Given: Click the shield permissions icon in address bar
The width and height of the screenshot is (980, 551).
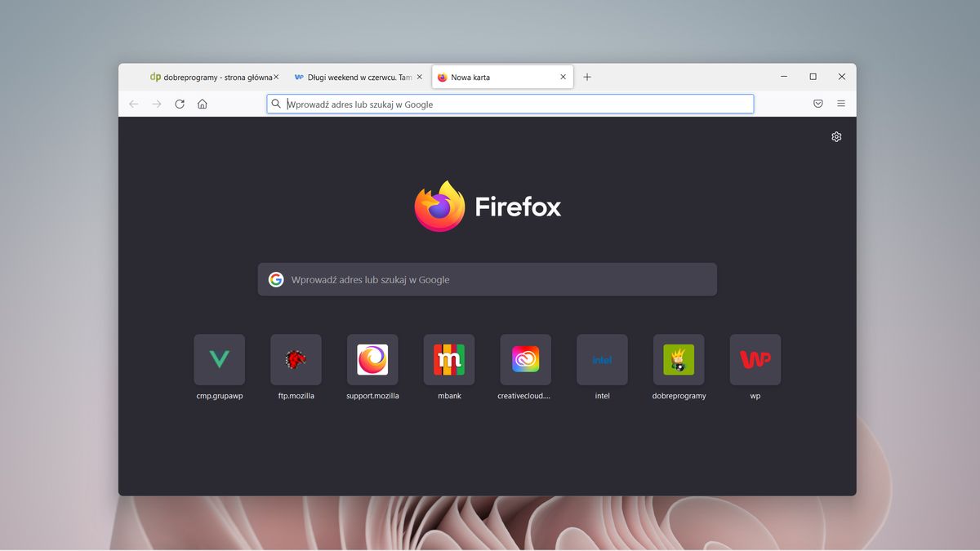Looking at the screenshot, I should pos(817,104).
